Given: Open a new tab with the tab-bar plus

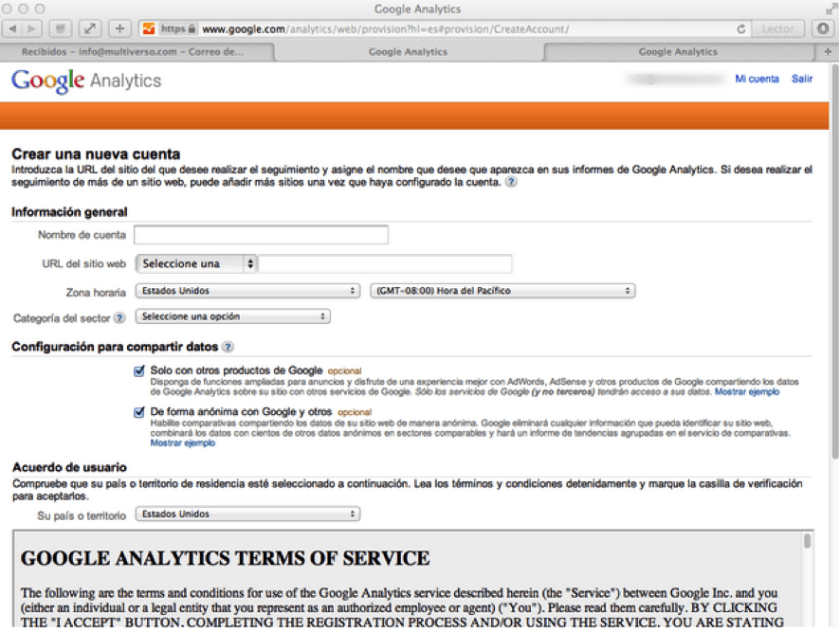Looking at the screenshot, I should click(828, 52).
